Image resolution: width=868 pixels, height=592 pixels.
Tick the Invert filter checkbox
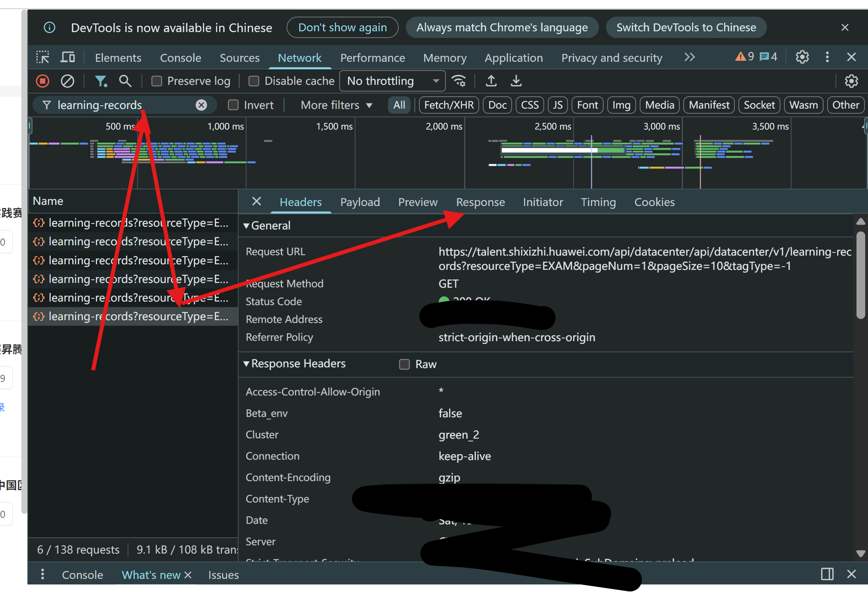click(233, 105)
